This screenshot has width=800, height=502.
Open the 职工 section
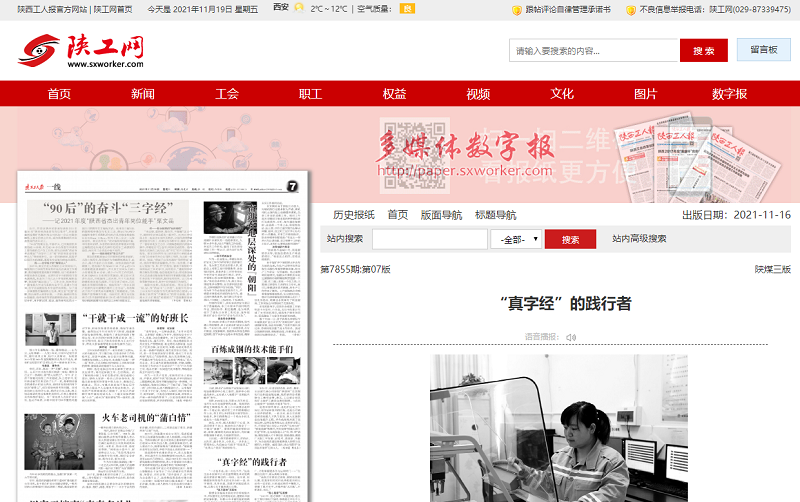tap(310, 94)
